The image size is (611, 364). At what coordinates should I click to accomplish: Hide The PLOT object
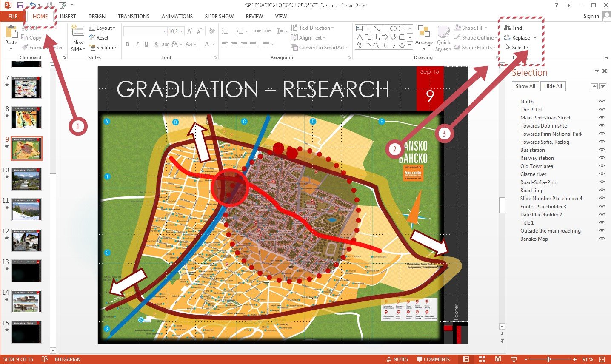pyautogui.click(x=602, y=110)
